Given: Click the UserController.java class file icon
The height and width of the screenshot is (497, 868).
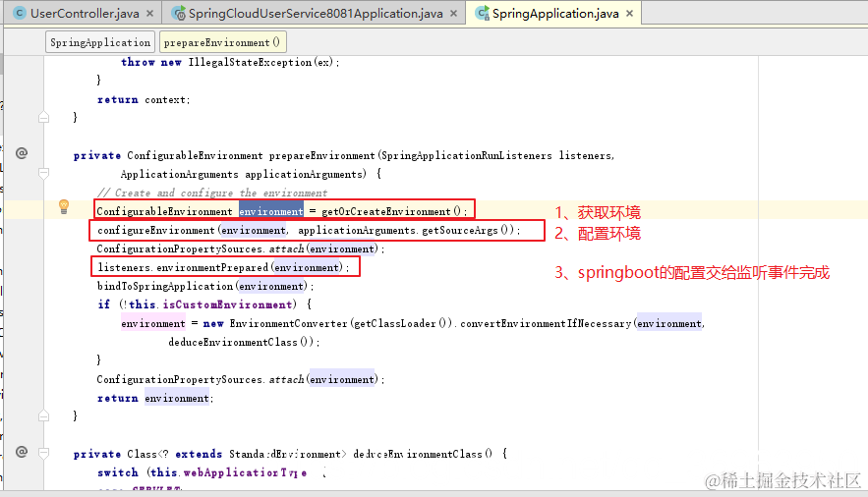Looking at the screenshot, I should [20, 14].
